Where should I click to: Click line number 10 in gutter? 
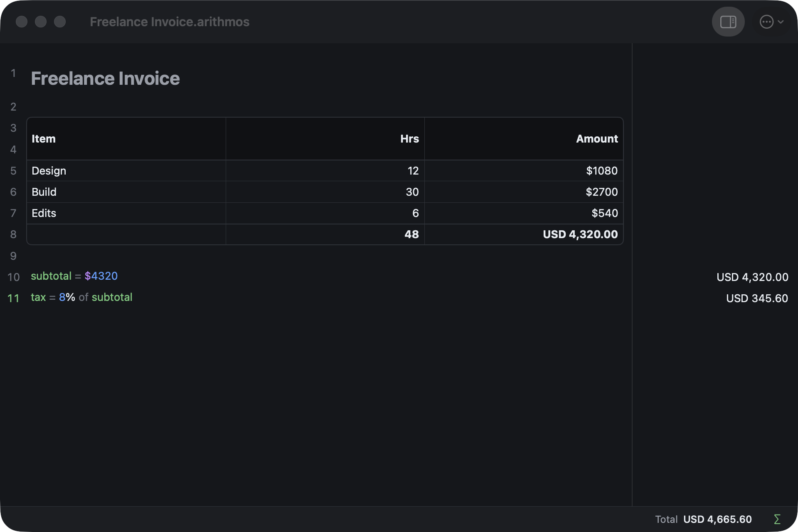point(14,277)
